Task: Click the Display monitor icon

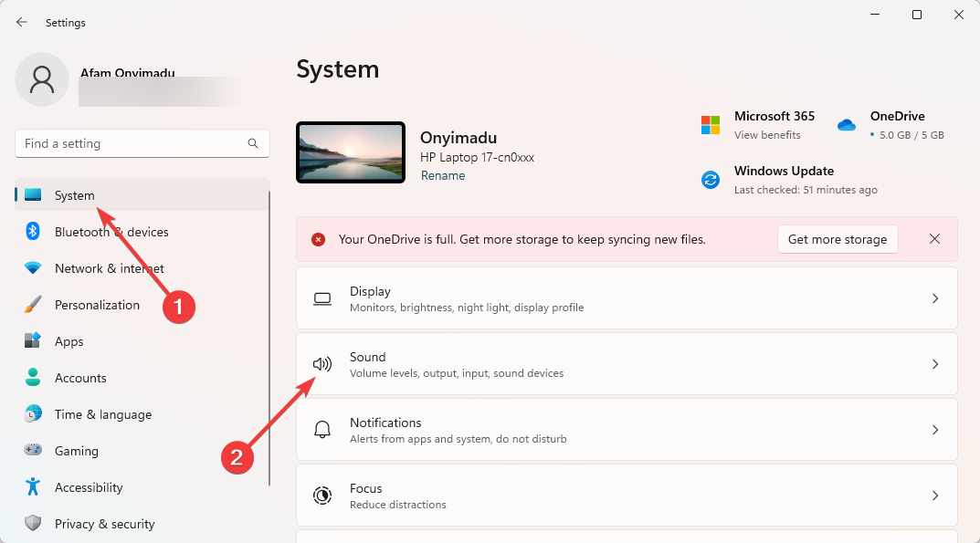Action: 322,298
